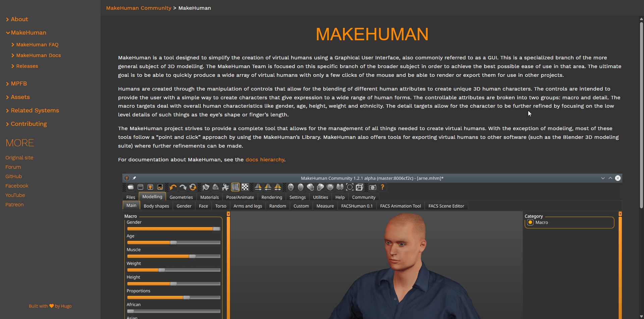
Task: Open the Patreon link
Action: pyautogui.click(x=14, y=205)
